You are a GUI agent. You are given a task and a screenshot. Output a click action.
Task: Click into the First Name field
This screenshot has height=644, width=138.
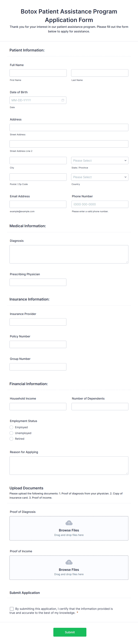pyautogui.click(x=38, y=73)
